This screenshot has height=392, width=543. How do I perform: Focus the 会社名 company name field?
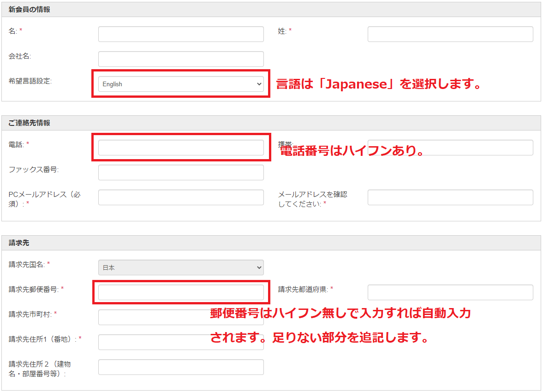pyautogui.click(x=181, y=59)
